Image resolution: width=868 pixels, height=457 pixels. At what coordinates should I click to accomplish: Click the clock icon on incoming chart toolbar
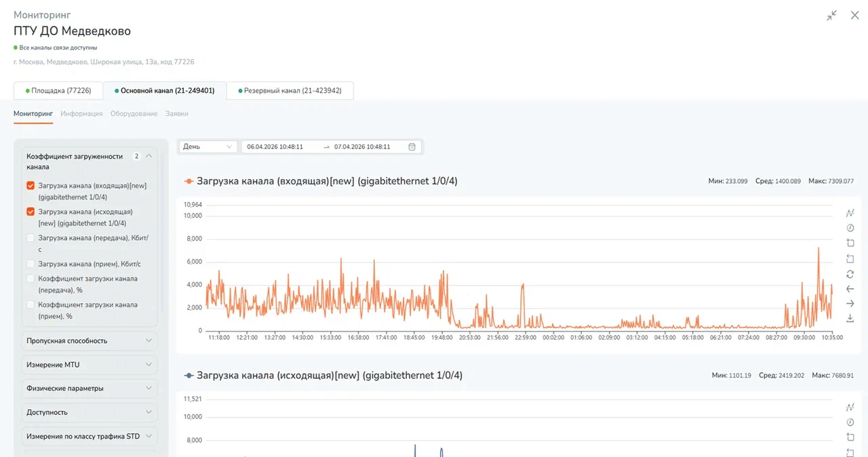850,228
